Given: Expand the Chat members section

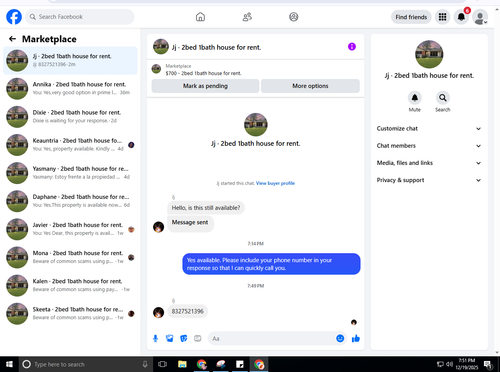Looking at the screenshot, I should click(x=429, y=146).
